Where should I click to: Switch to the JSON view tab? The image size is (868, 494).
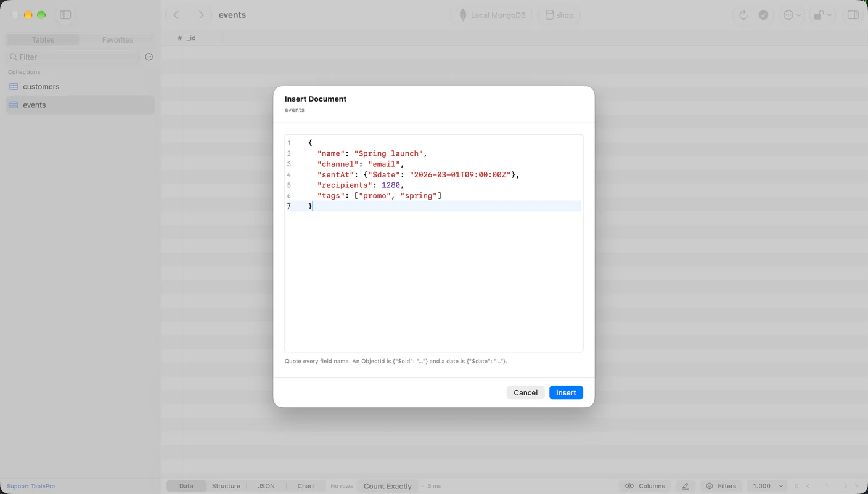point(266,486)
